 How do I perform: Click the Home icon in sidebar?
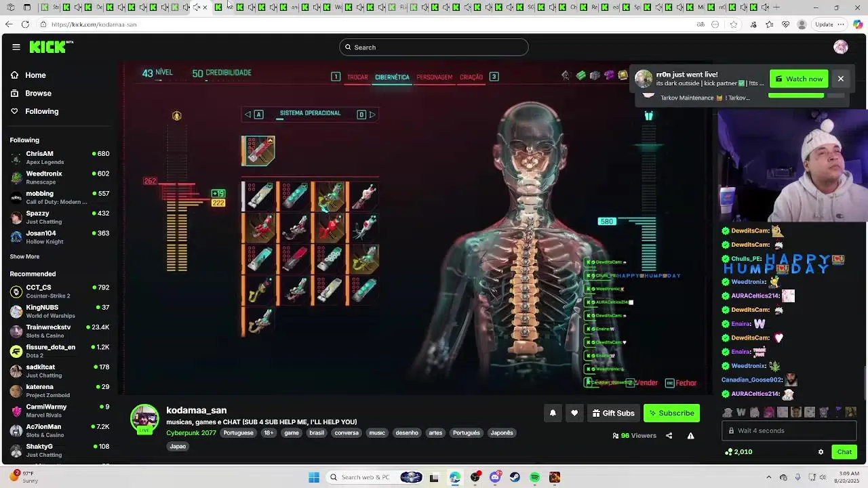pos(14,75)
